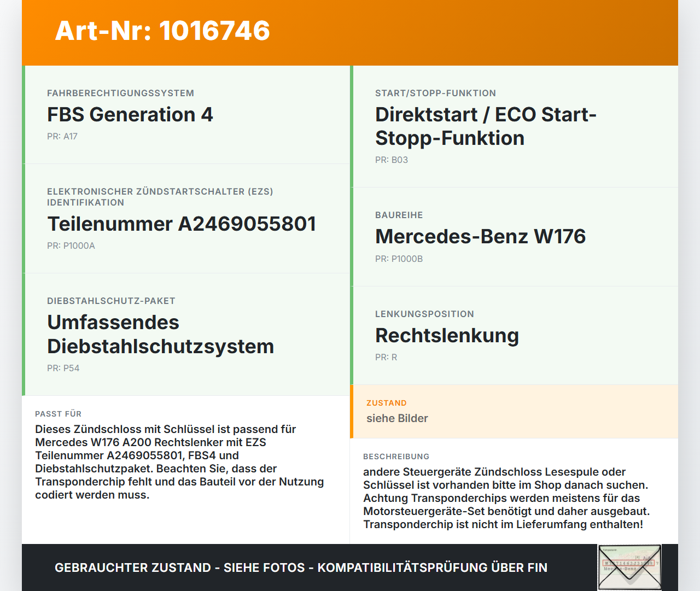Click the PASST FÜR label
700x591 pixels.
coord(58,414)
